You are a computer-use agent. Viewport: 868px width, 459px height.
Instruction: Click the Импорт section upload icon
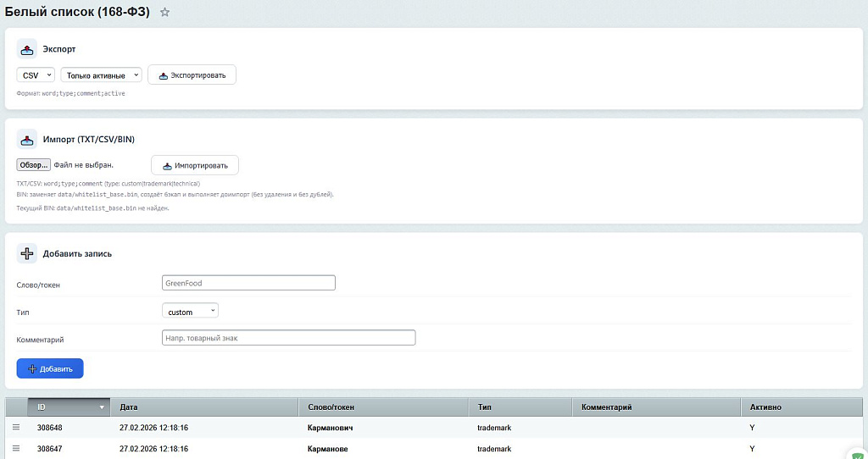[x=27, y=139]
